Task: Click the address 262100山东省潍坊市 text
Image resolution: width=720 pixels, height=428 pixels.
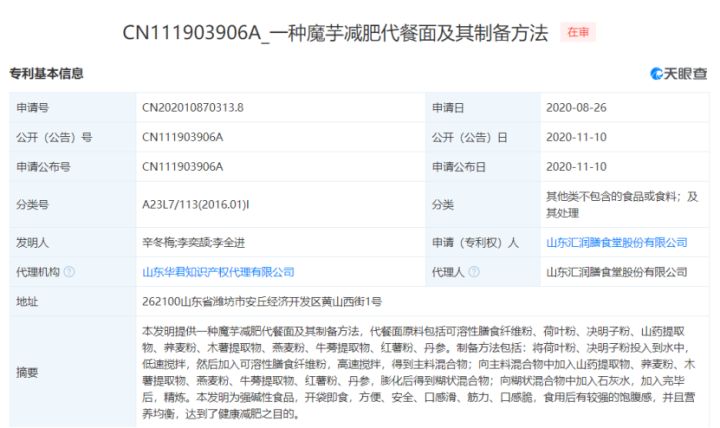Action: click(x=262, y=300)
